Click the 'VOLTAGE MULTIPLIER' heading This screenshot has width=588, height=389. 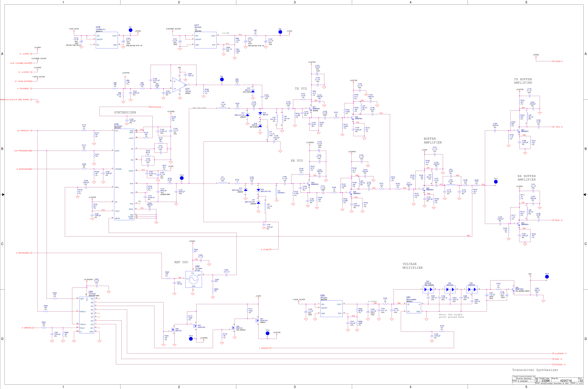[413, 266]
